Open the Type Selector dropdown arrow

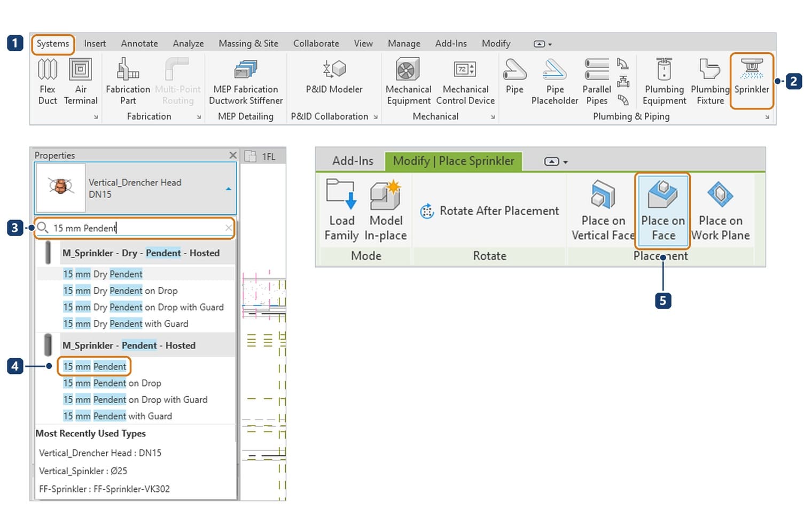[x=228, y=189]
